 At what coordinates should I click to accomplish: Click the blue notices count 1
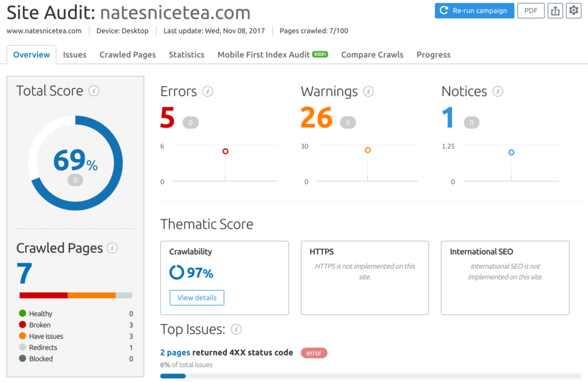[x=448, y=117]
